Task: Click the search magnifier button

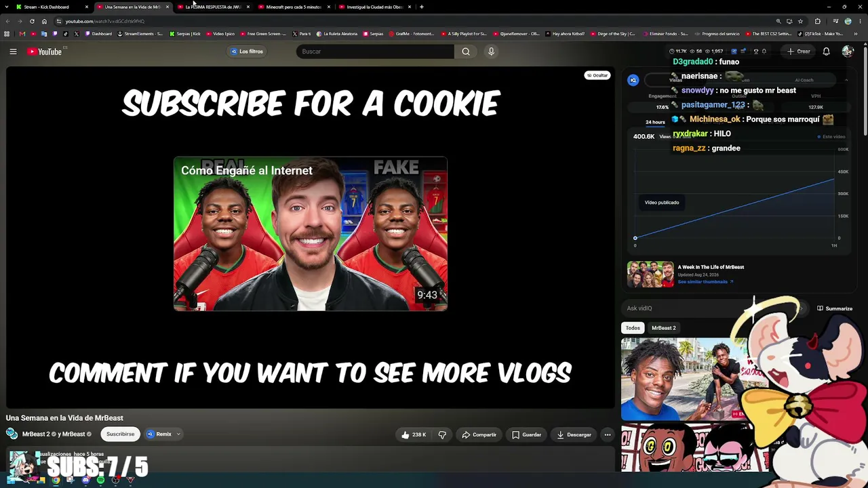Action: pos(466,52)
